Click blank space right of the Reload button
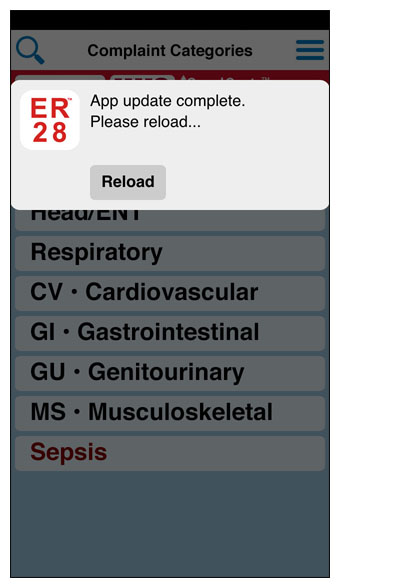400x588 pixels. [246, 183]
